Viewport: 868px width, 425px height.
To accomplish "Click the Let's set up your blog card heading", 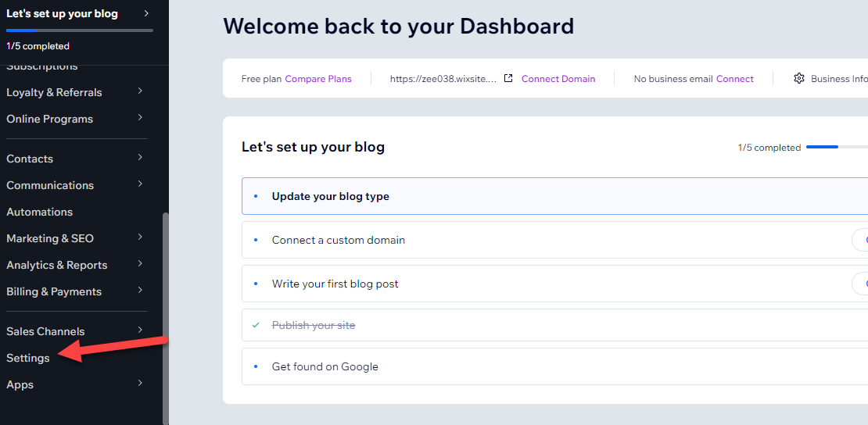I will (x=313, y=147).
